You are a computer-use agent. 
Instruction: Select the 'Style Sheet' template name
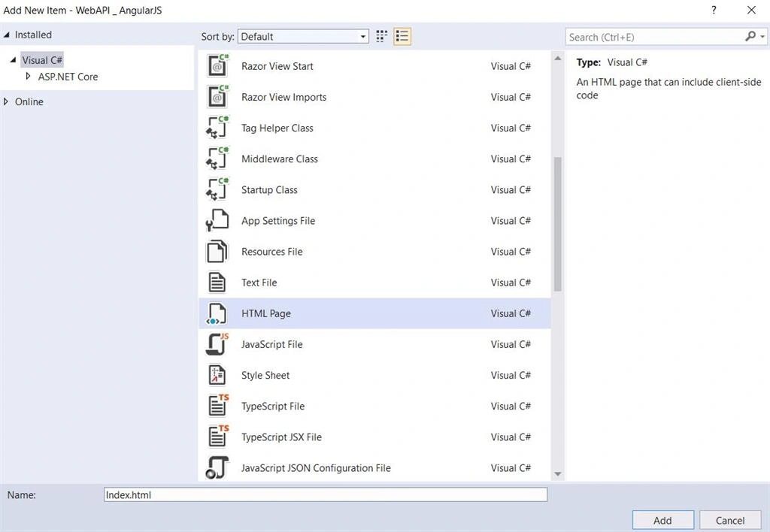265,376
